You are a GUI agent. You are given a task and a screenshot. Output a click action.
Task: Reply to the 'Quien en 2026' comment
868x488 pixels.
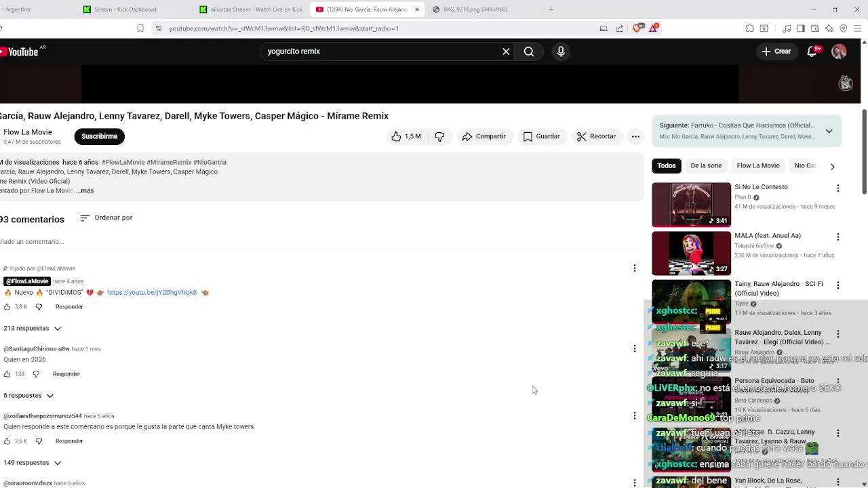click(66, 374)
